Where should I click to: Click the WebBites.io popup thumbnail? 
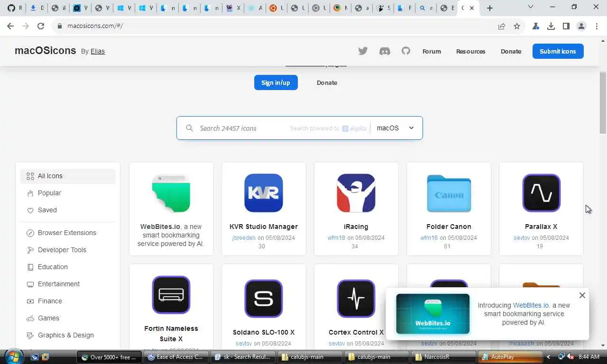click(433, 314)
